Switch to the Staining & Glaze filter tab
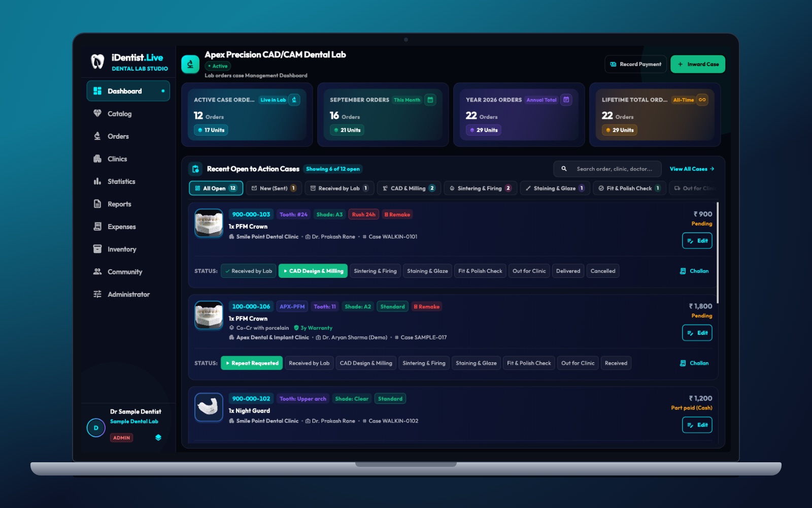 (555, 188)
